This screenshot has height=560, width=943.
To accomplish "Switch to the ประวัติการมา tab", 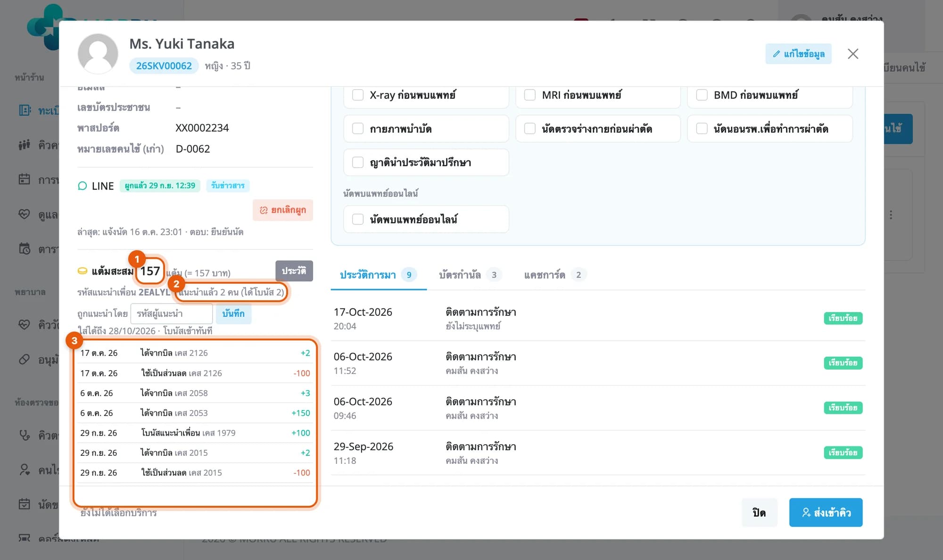I will pyautogui.click(x=378, y=275).
